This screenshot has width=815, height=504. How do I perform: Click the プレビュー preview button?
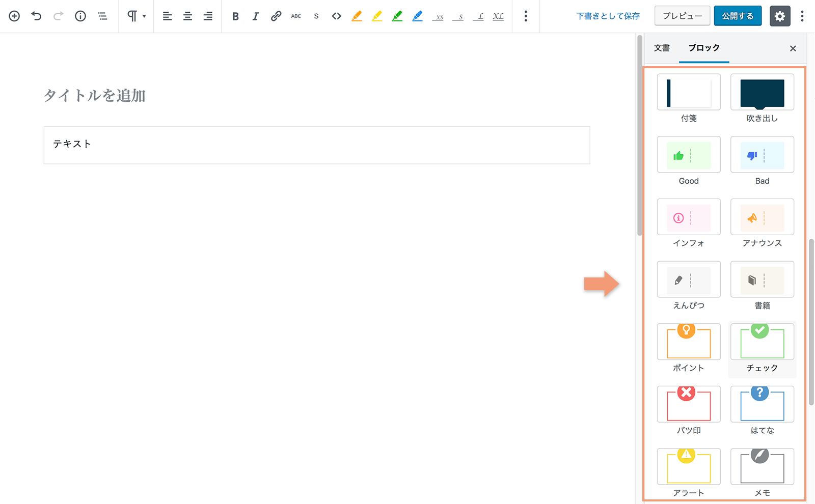pyautogui.click(x=683, y=16)
